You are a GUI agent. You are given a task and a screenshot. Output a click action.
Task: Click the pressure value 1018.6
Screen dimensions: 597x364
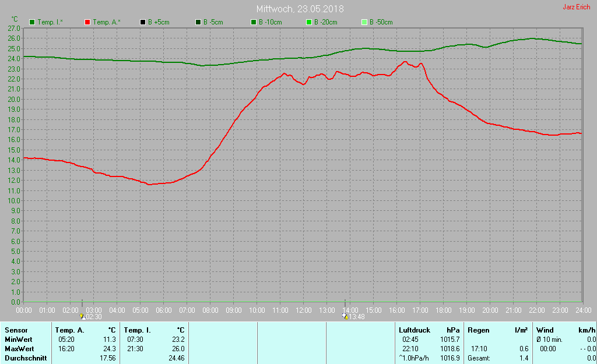[450, 349]
